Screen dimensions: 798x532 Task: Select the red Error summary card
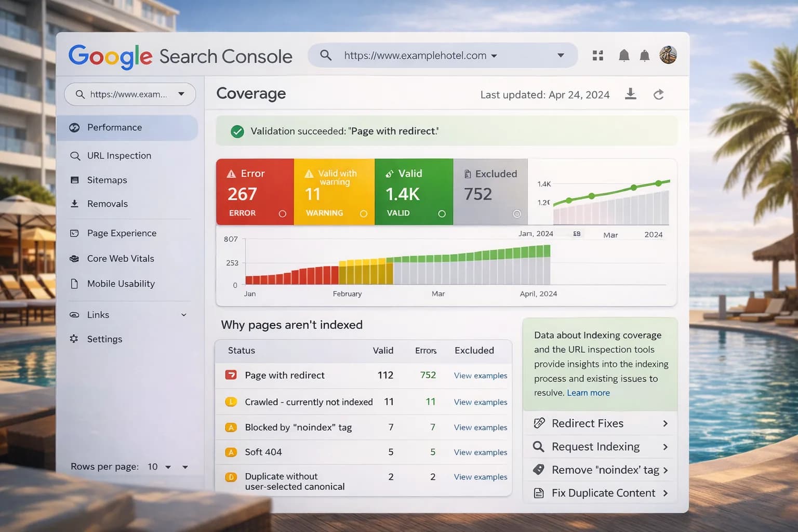(255, 192)
